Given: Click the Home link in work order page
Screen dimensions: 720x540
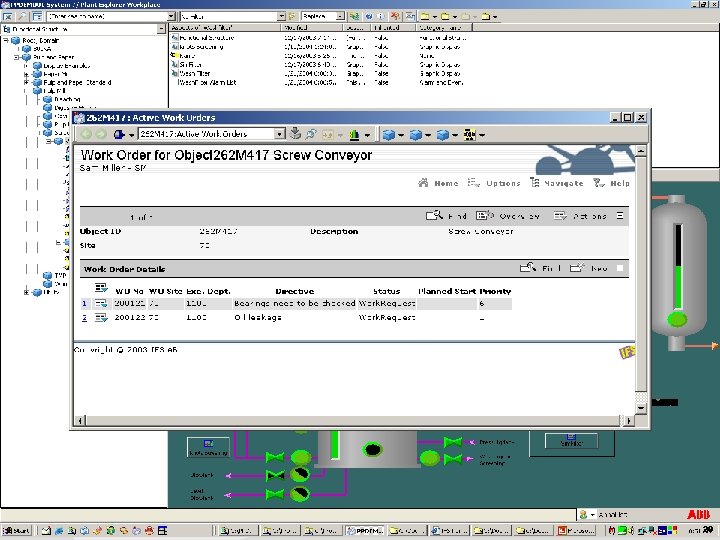Looking at the screenshot, I should [439, 183].
